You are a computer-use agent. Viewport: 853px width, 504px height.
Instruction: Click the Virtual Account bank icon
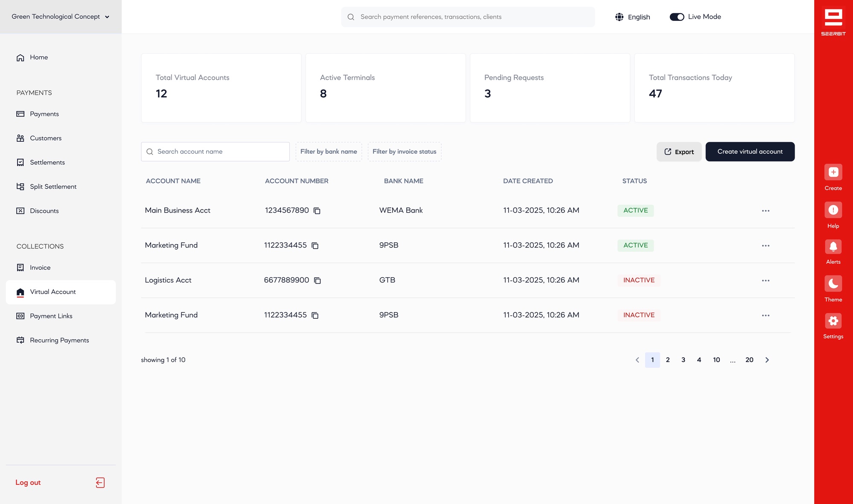20,292
